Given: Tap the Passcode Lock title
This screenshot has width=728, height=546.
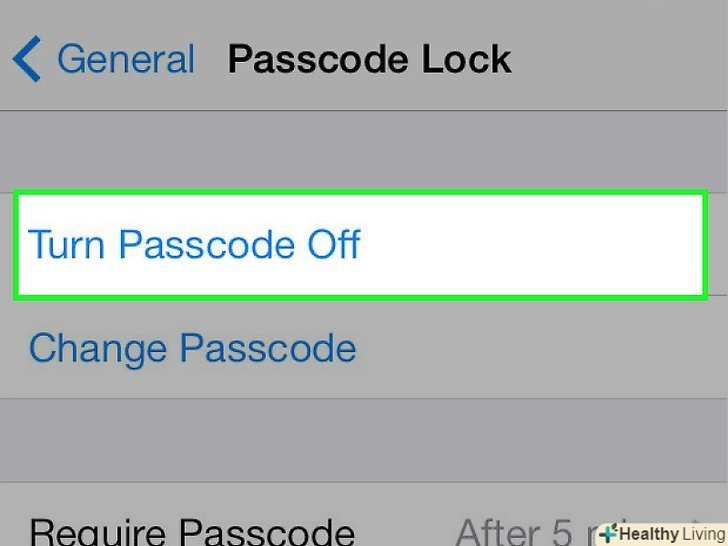Looking at the screenshot, I should click(369, 60).
